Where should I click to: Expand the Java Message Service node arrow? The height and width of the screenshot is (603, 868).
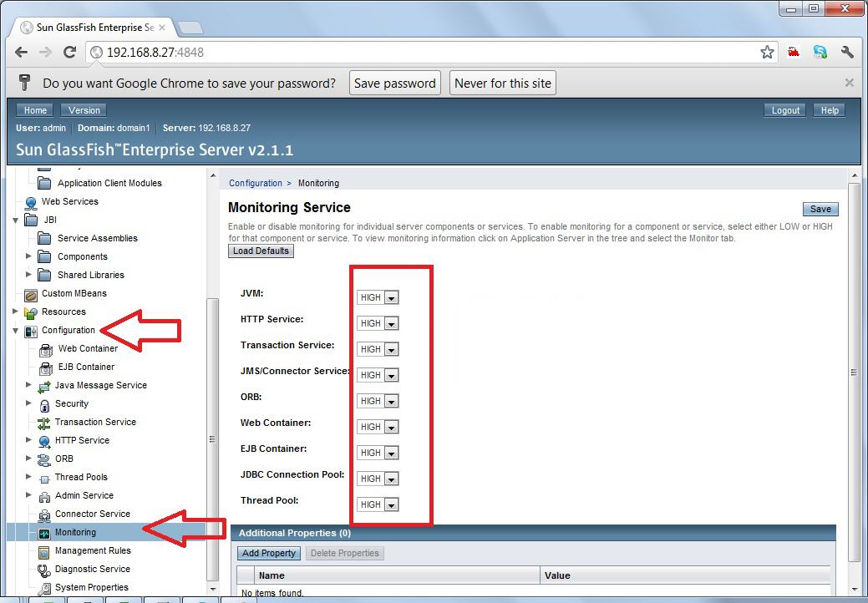(28, 384)
